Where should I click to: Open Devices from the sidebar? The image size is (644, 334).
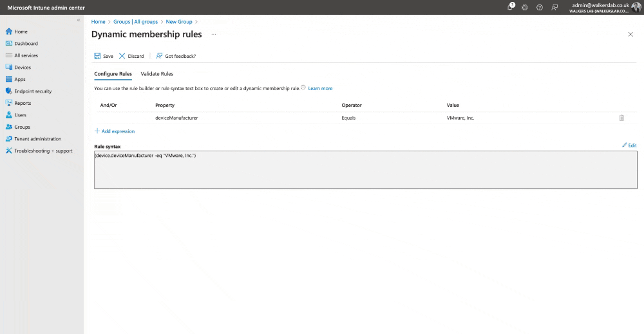pos(22,68)
